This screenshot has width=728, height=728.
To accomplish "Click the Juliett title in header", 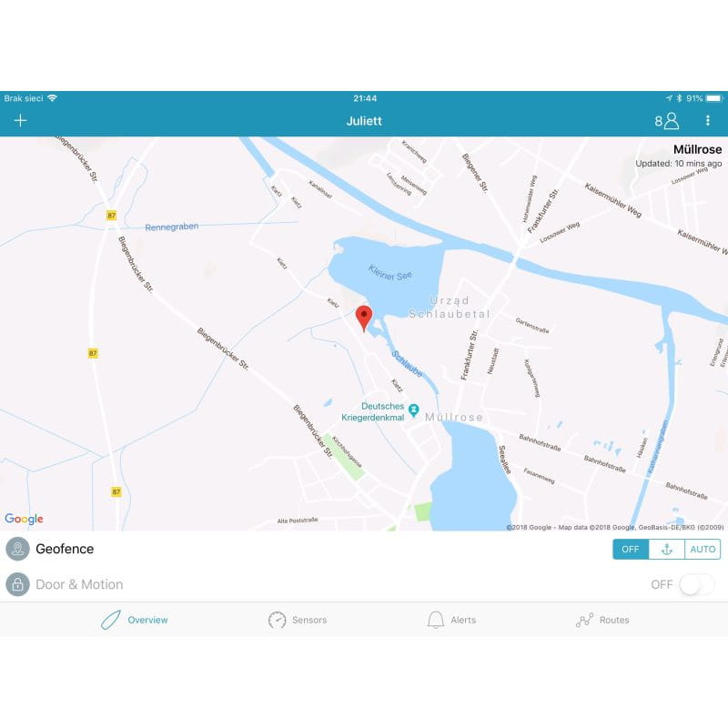I will pyautogui.click(x=364, y=120).
